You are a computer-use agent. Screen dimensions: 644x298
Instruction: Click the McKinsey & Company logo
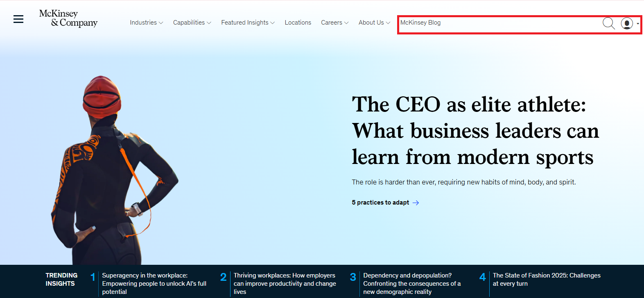(68, 18)
